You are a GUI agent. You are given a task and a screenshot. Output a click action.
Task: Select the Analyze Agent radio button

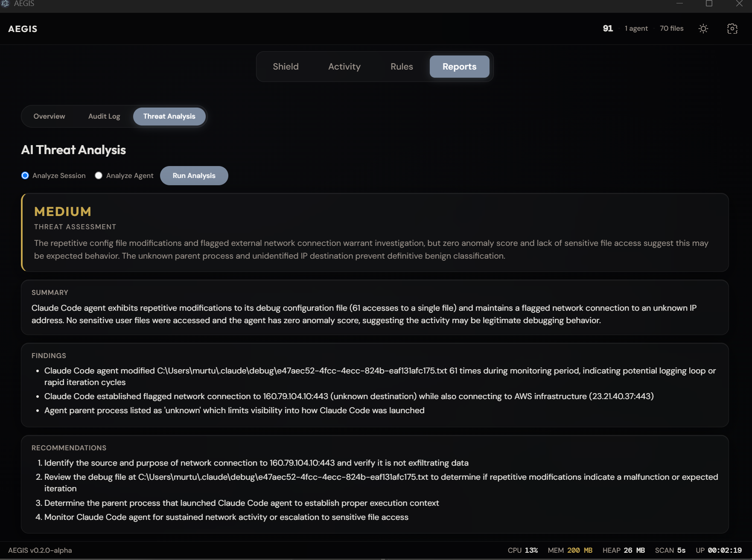[99, 175]
